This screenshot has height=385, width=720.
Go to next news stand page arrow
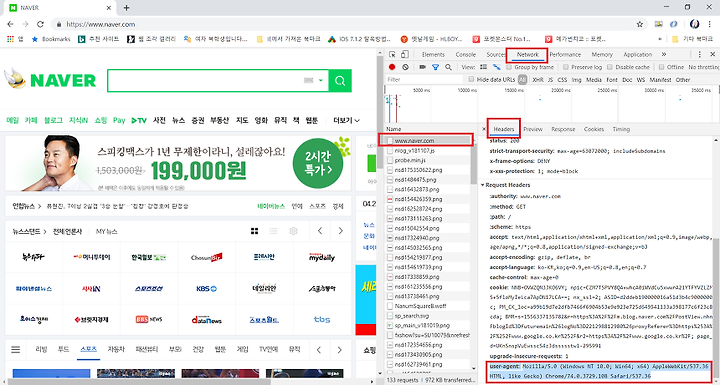click(340, 231)
